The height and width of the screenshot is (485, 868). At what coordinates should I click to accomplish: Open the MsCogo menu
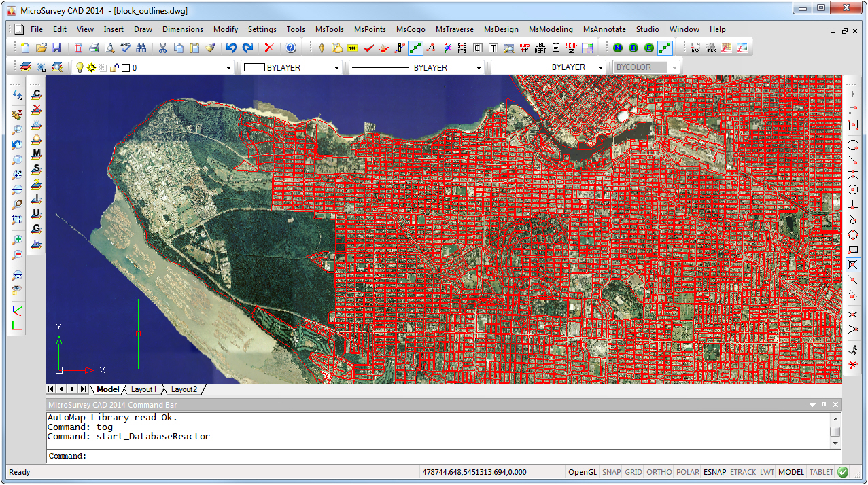(x=411, y=29)
